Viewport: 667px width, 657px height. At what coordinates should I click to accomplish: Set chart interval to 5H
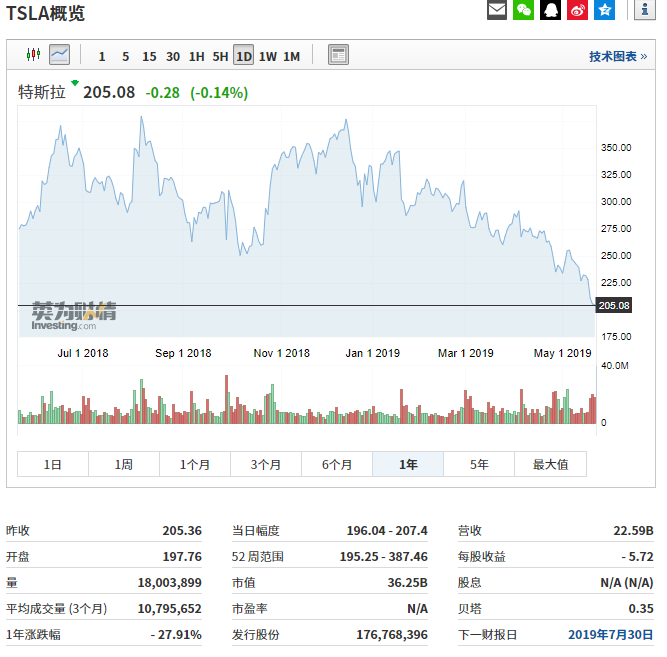coord(220,56)
